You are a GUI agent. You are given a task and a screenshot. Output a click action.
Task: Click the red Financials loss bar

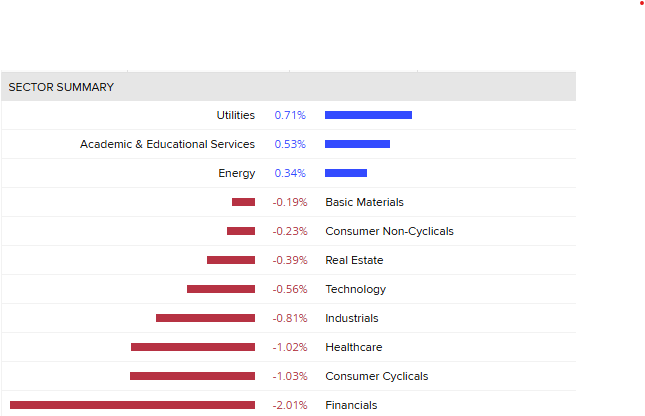pos(132,405)
